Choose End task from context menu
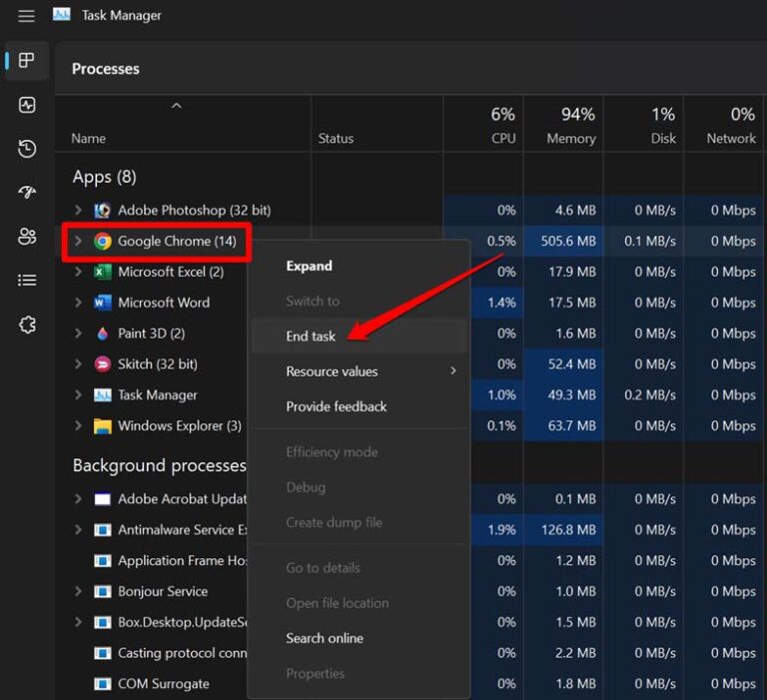 (311, 337)
